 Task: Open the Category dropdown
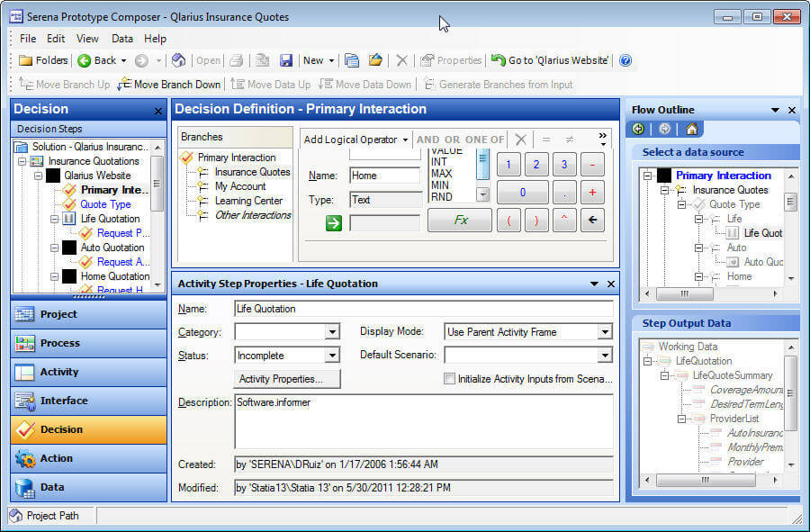point(333,331)
